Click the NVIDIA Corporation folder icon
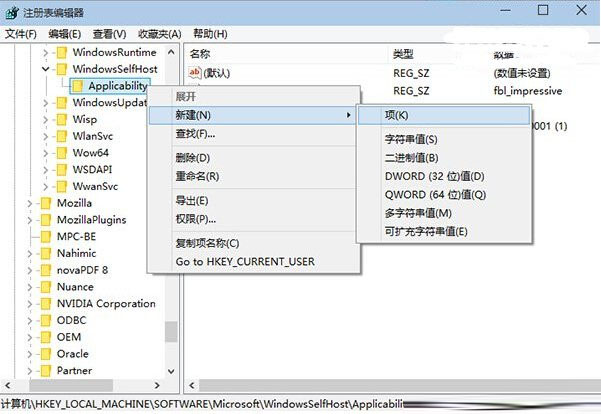601x414 pixels. click(45, 304)
